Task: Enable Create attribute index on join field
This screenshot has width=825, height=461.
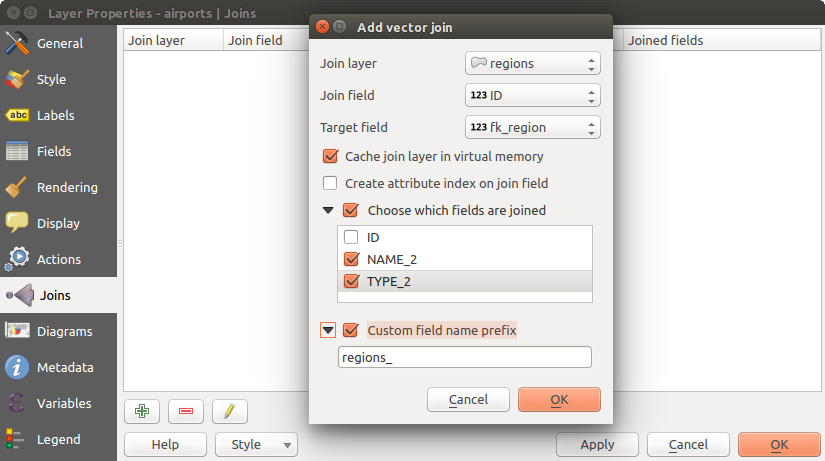Action: (330, 184)
